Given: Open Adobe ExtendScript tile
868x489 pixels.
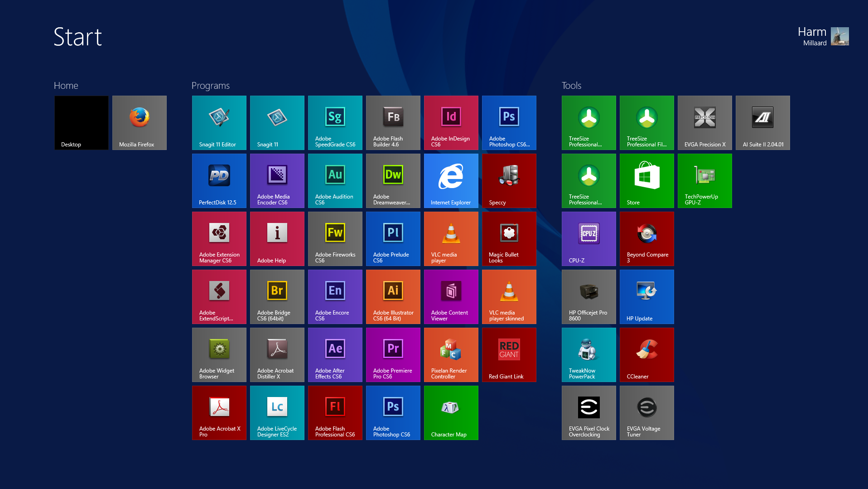Looking at the screenshot, I should click(x=219, y=297).
